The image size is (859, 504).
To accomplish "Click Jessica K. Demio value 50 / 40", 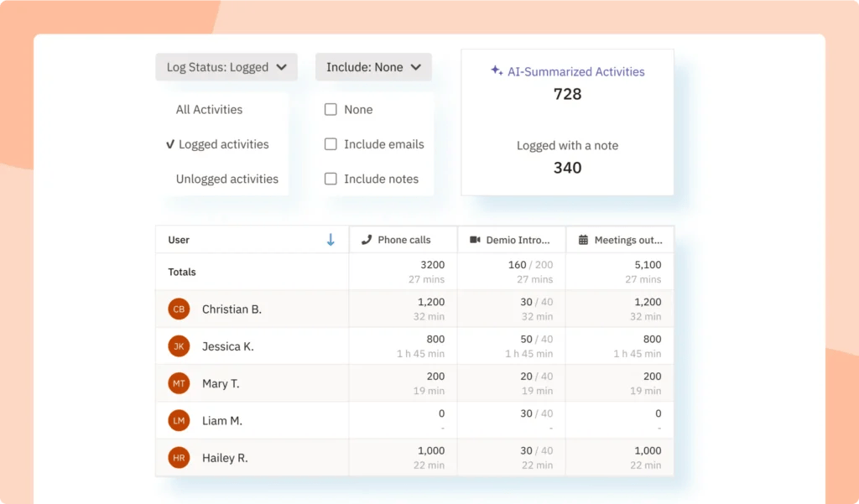I will click(536, 339).
